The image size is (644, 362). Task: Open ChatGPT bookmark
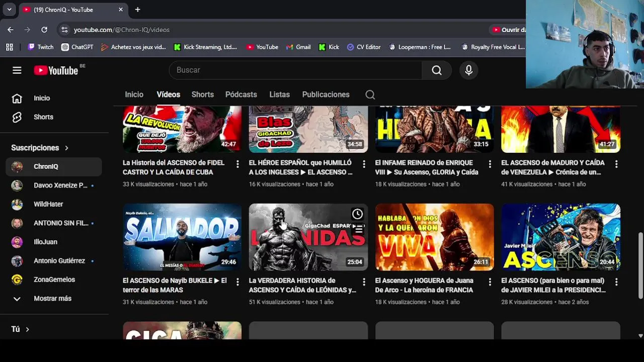point(77,47)
